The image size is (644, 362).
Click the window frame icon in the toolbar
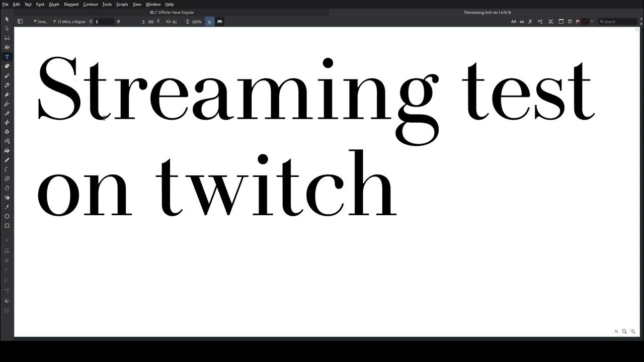coord(561,22)
